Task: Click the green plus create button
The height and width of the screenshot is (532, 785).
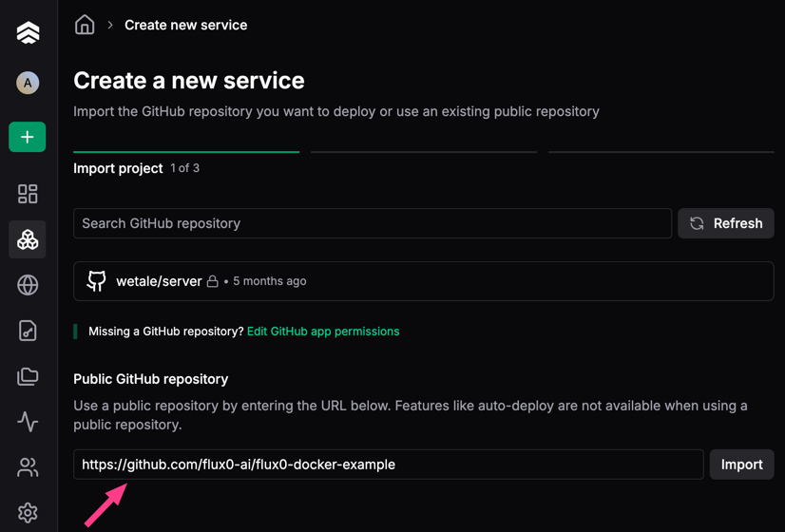Action: pyautogui.click(x=27, y=137)
